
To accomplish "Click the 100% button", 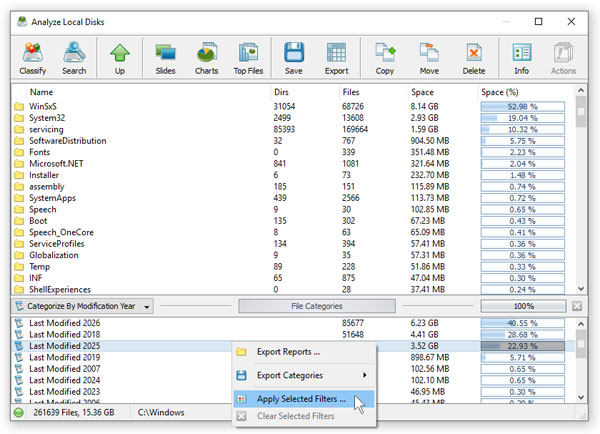I will tap(523, 306).
